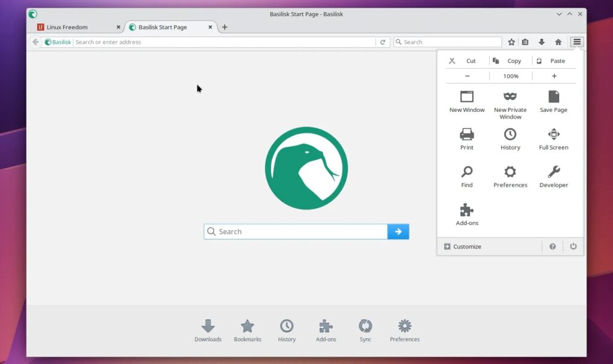This screenshot has width=613, height=364.
Task: Go to the home page
Action: coord(558,42)
